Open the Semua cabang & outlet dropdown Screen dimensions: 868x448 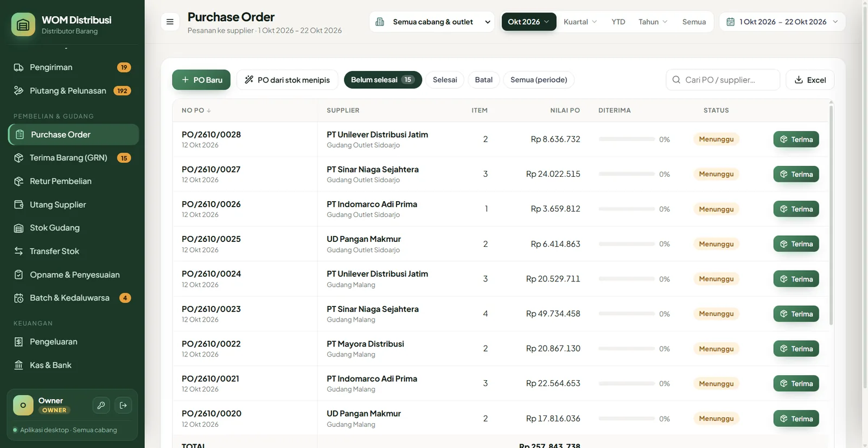[432, 22]
